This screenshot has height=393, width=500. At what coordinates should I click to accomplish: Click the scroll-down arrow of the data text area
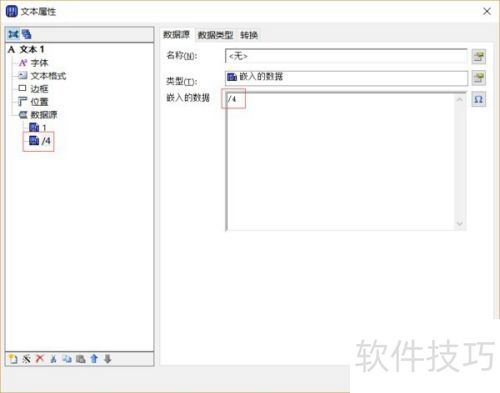pos(460,224)
